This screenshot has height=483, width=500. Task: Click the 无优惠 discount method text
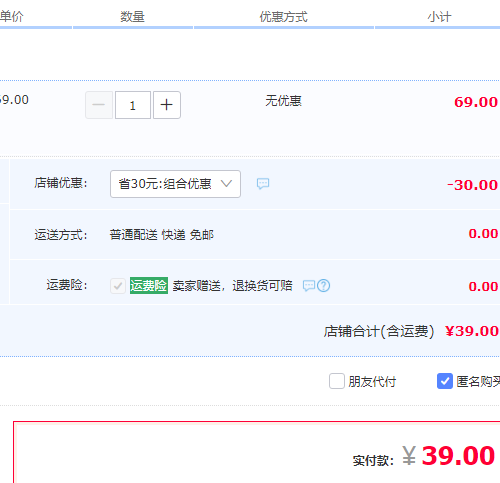[283, 101]
